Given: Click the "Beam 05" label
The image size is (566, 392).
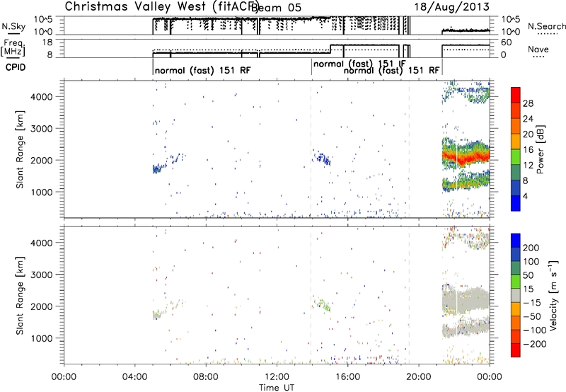Looking at the screenshot, I should click(276, 7).
